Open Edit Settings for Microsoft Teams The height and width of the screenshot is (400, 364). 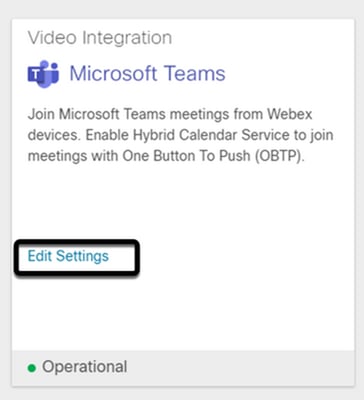[68, 256]
